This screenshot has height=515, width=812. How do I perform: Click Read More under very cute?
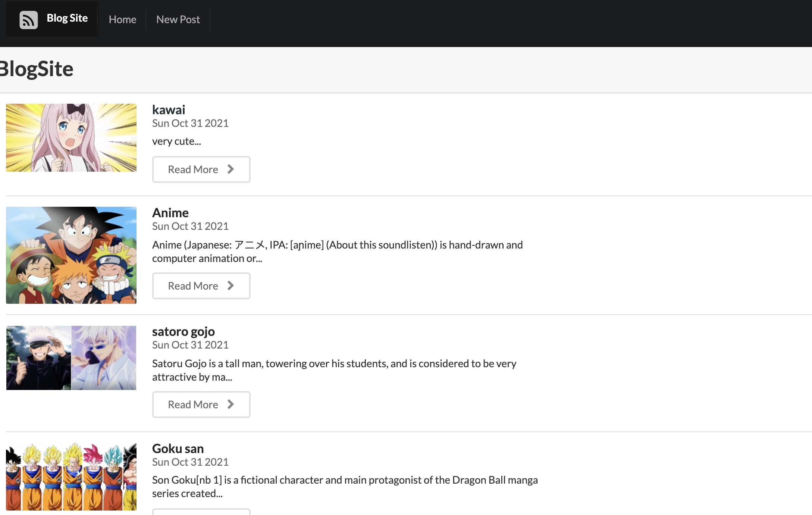coord(201,169)
